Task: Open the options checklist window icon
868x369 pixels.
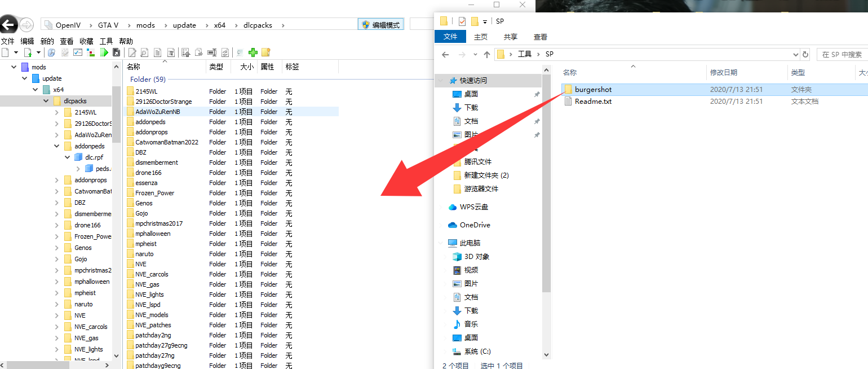Action: click(78, 52)
